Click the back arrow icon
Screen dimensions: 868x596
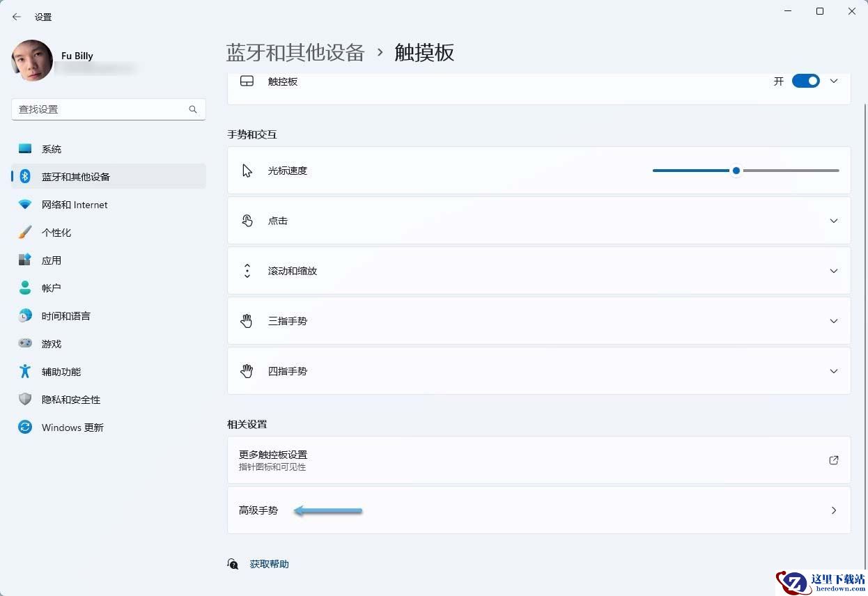17,17
